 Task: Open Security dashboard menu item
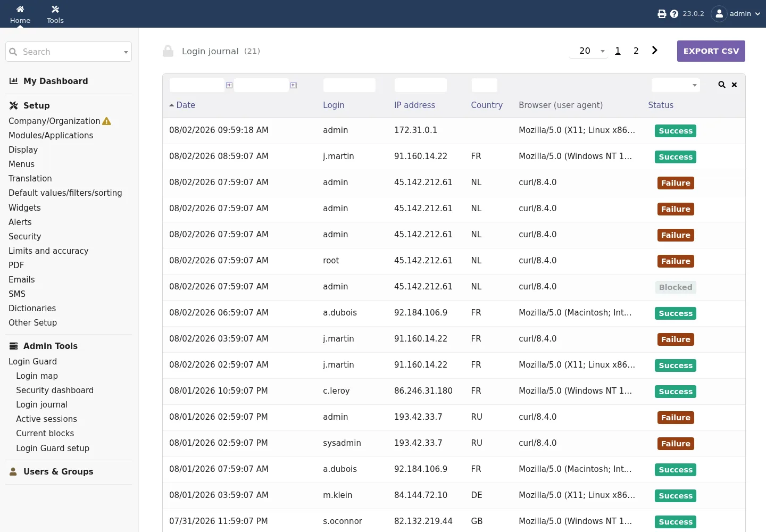[x=55, y=390]
